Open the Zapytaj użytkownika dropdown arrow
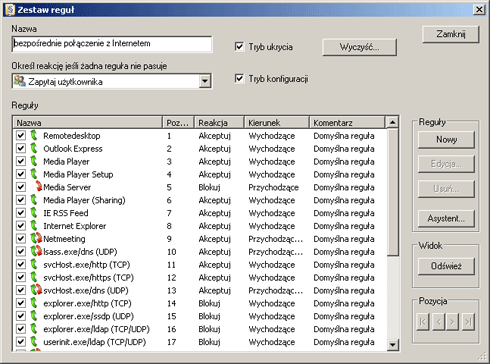The width and height of the screenshot is (490, 364). (x=205, y=81)
